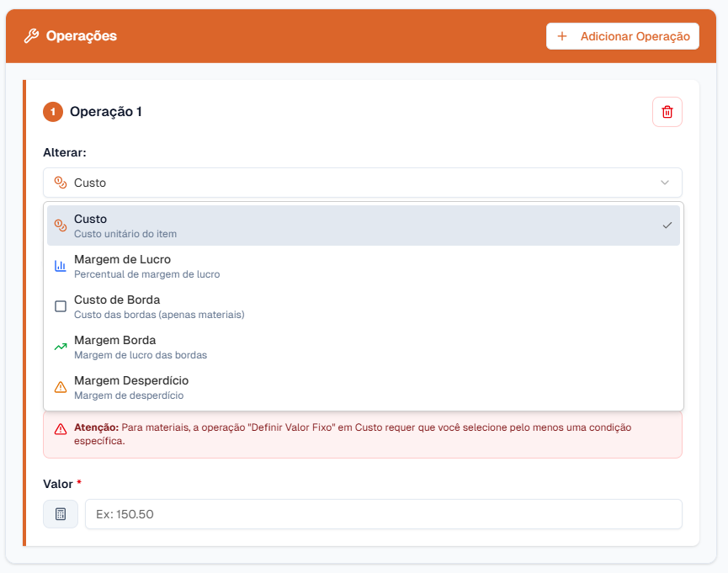This screenshot has height=573, width=728.
Task: Click the orange number 1 badge
Action: 53,112
